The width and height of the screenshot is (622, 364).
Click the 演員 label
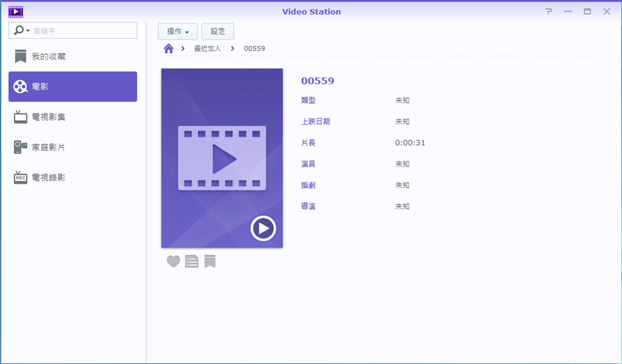(x=308, y=164)
